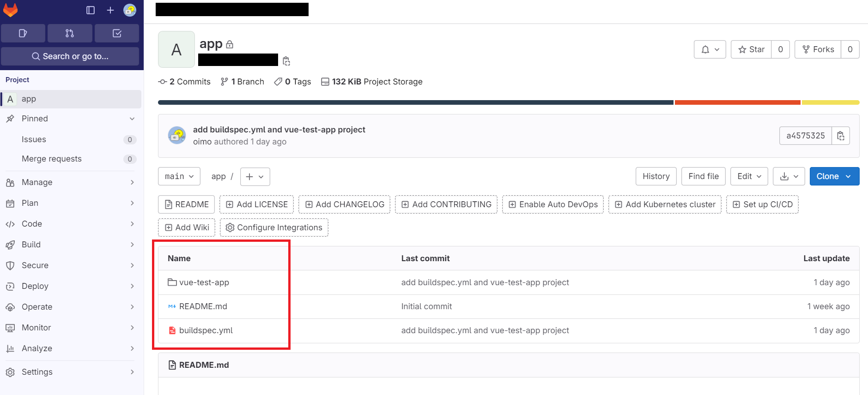Expand the Operate menu
Screen dimensions: 868x395
(x=71, y=307)
